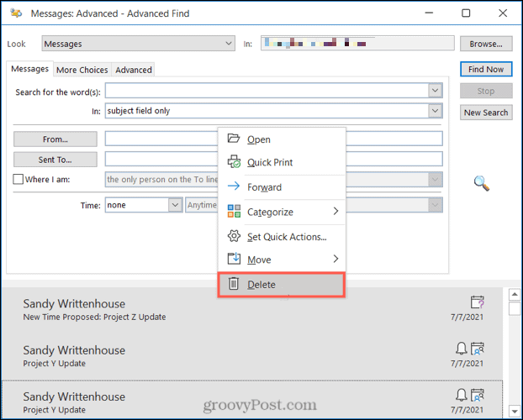Click the results list scroll up arrow
The width and height of the screenshot is (523, 420).
(515, 294)
